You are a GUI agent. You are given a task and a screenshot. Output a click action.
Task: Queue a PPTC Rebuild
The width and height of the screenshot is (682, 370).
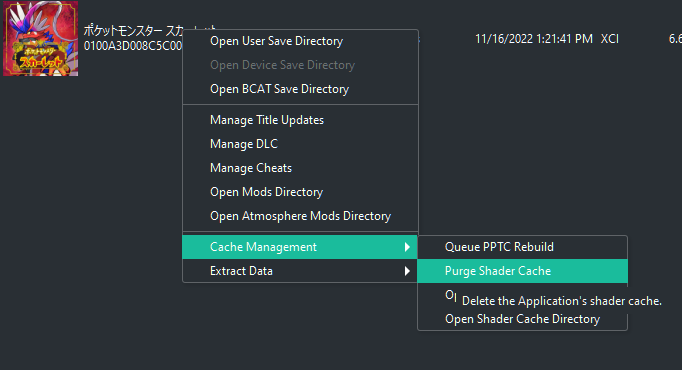(522, 247)
